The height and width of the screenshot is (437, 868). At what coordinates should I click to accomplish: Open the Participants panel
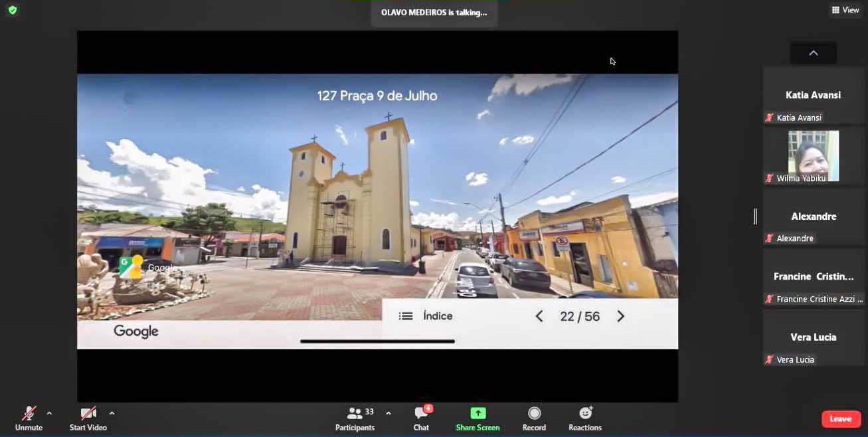tap(355, 418)
